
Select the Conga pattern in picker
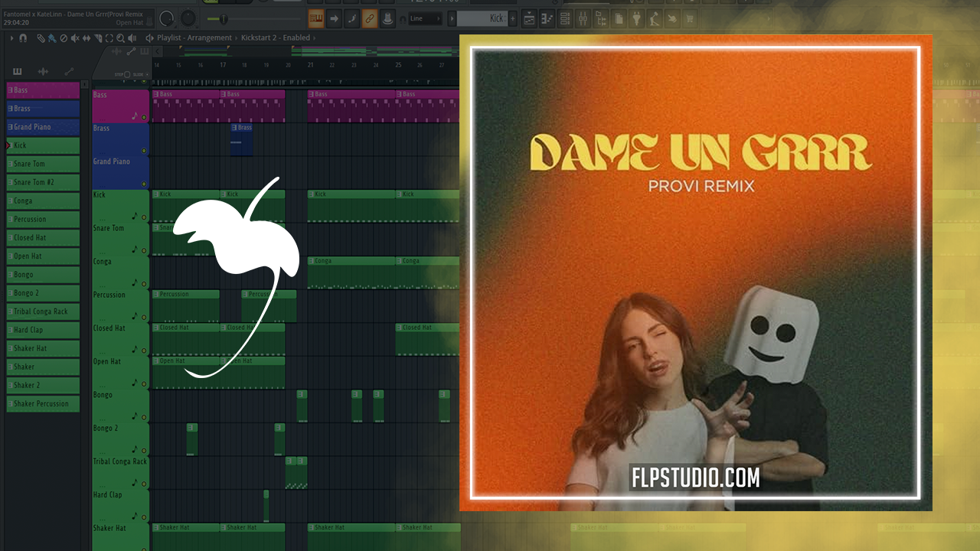[x=43, y=201]
